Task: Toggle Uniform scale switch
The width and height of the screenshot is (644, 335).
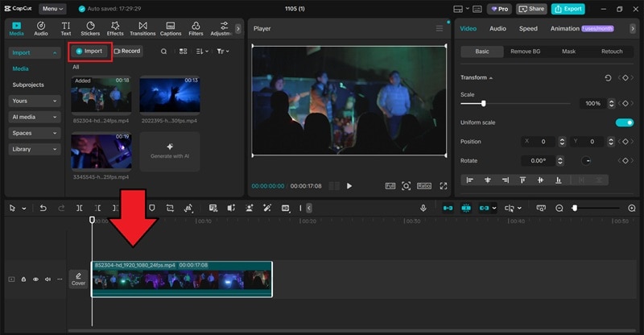Action: click(x=625, y=122)
